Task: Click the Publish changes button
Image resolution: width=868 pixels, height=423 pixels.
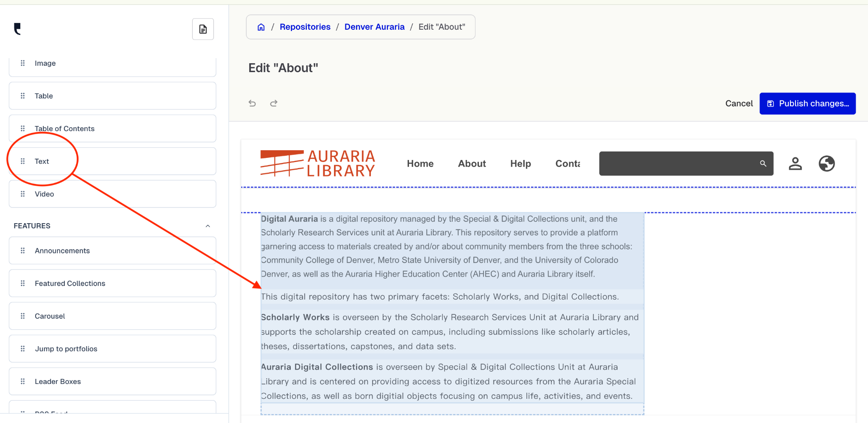Action: 807,104
